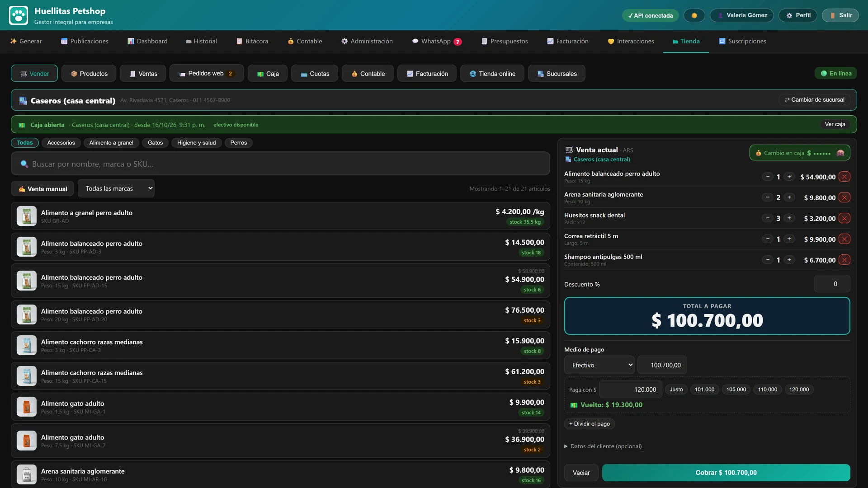The image size is (868, 488).
Task: Decrease quantity of Arena sanitaria aglomerante
Action: [767, 197]
